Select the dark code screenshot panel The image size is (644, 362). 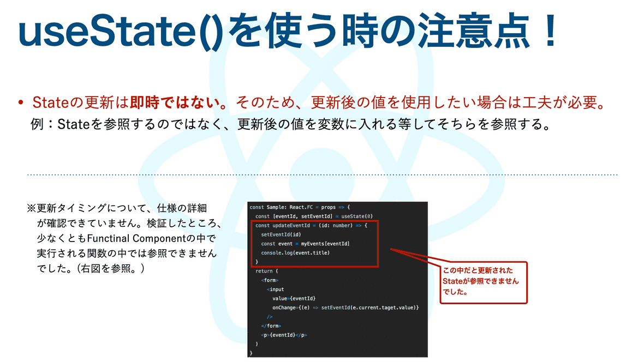tap(338, 278)
